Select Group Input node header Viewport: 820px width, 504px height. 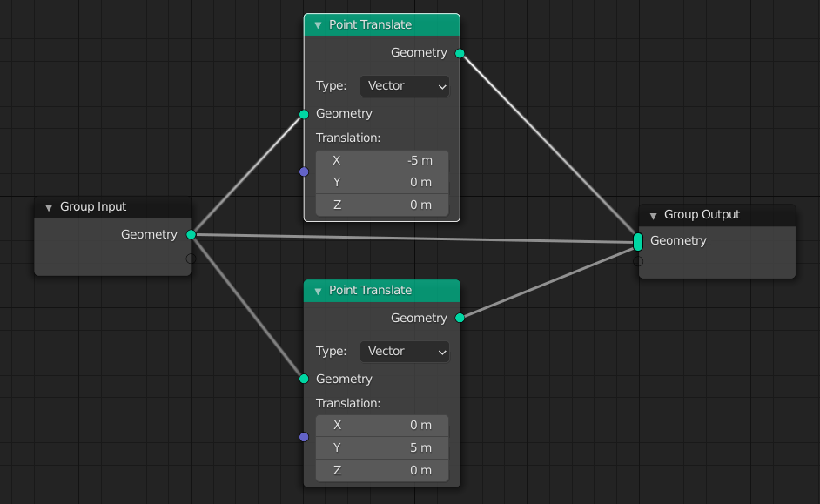coord(112,207)
